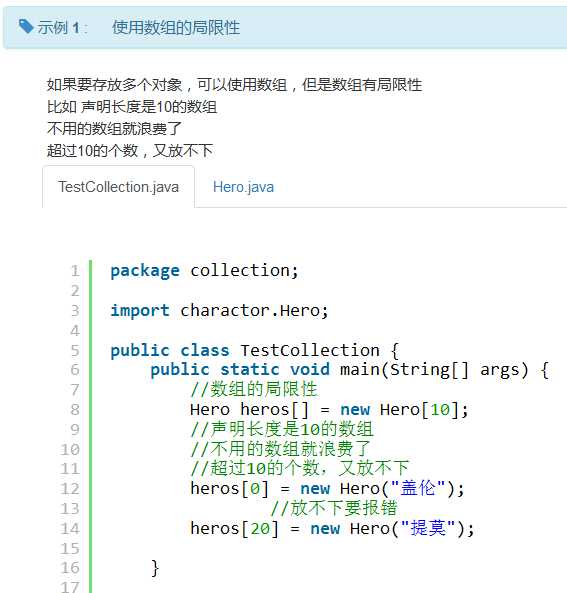Image resolution: width=567 pixels, height=593 pixels.
Task: Click code line package collection;
Action: click(x=205, y=271)
